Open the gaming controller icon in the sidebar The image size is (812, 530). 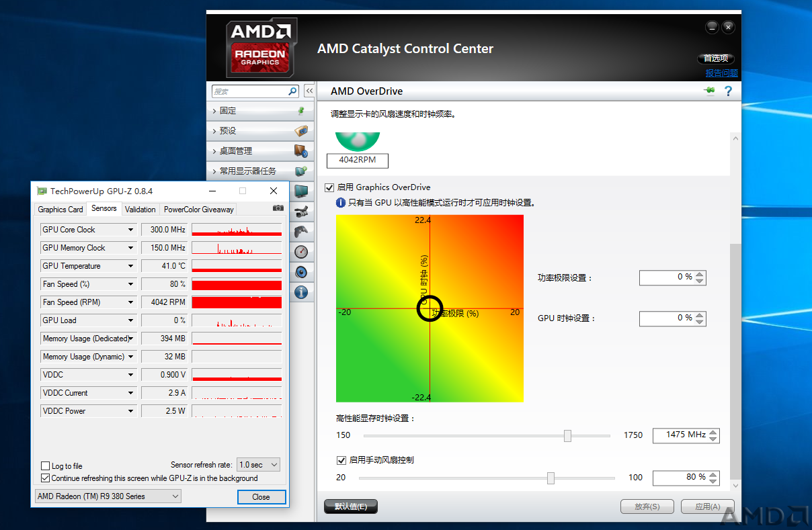[x=301, y=232]
